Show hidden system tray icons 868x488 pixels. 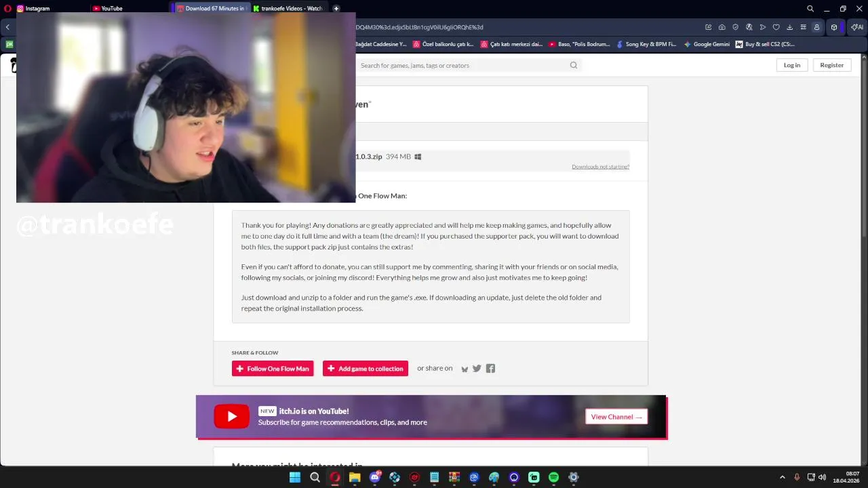pyautogui.click(x=783, y=477)
